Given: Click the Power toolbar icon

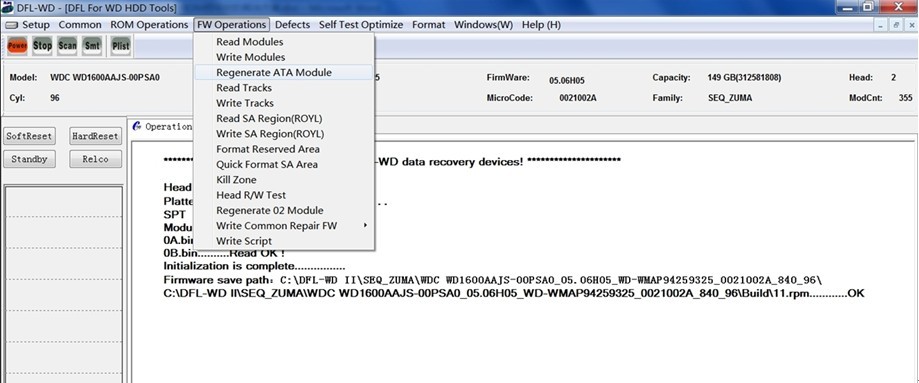Looking at the screenshot, I should [x=17, y=46].
